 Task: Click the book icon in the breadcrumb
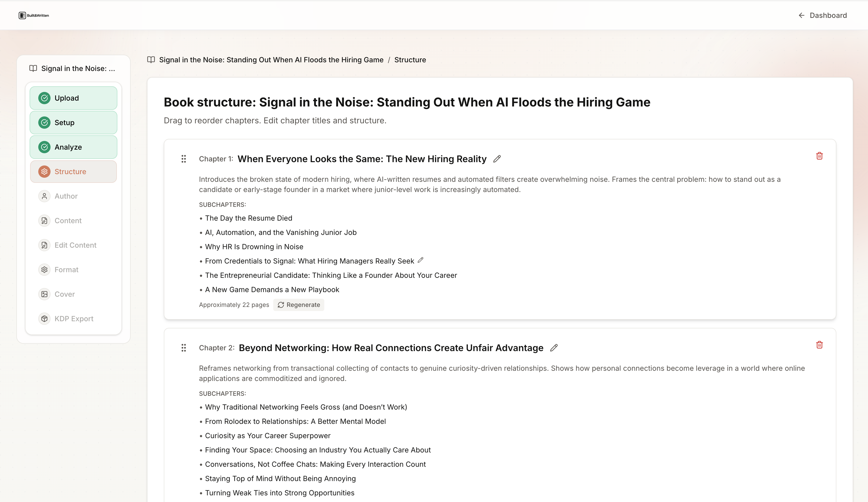151,60
